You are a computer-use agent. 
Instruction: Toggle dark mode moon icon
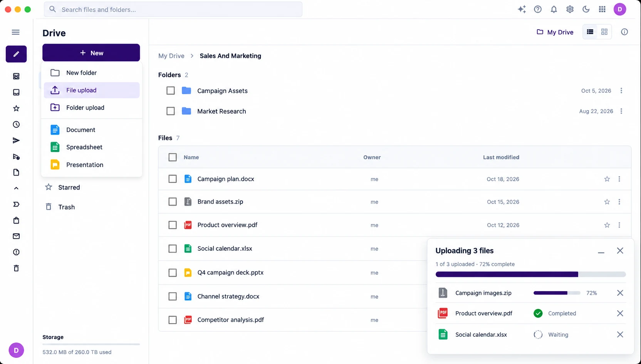pyautogui.click(x=586, y=9)
